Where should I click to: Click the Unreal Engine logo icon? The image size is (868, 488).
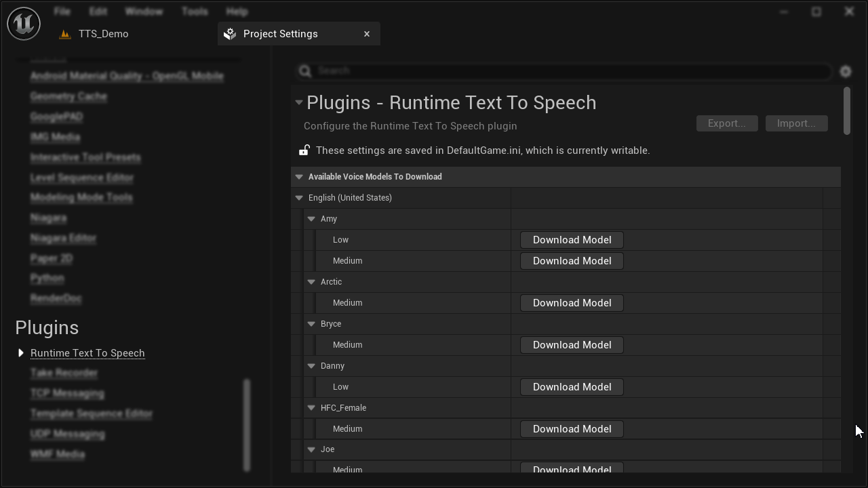[24, 23]
